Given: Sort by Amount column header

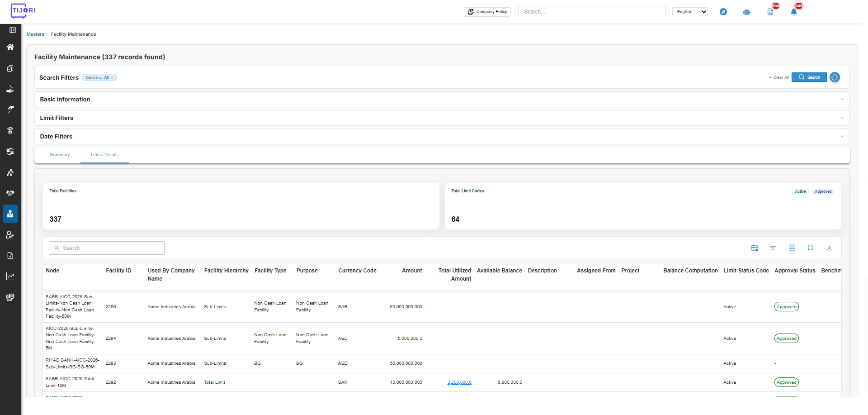Looking at the screenshot, I should [412, 271].
